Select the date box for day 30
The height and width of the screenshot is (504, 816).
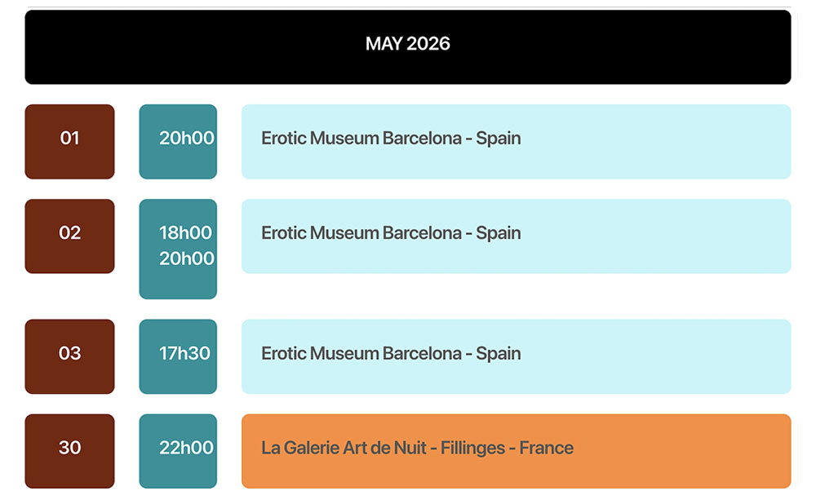[69, 451]
